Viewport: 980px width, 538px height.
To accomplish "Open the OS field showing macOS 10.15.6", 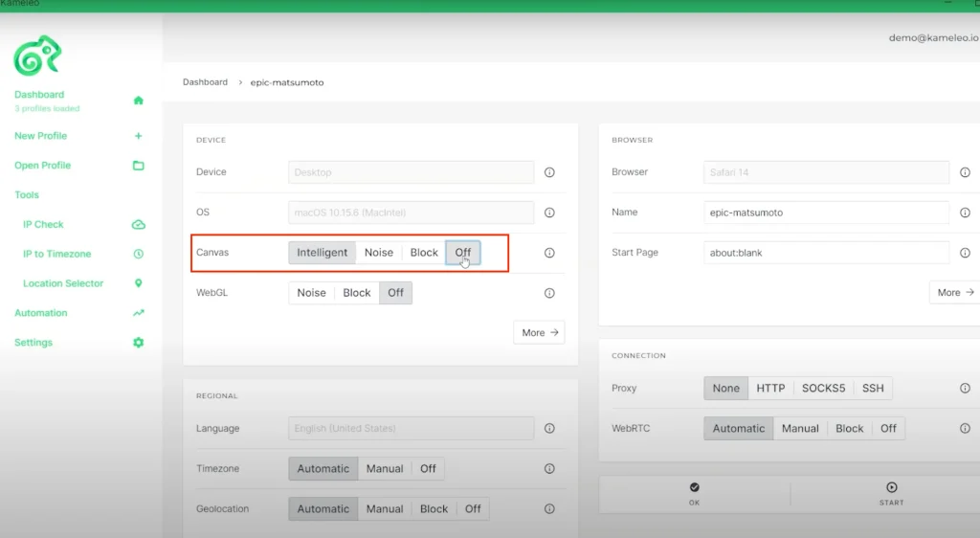I will [x=412, y=213].
